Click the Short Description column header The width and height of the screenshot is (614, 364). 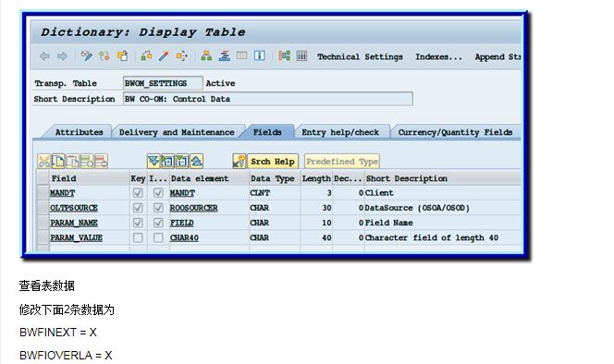(443, 178)
